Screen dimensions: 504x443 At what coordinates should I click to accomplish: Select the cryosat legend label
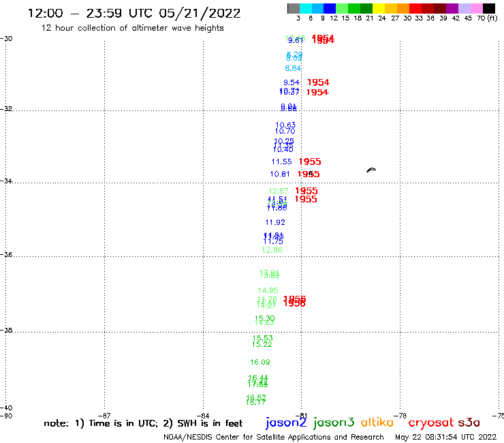[x=431, y=423]
